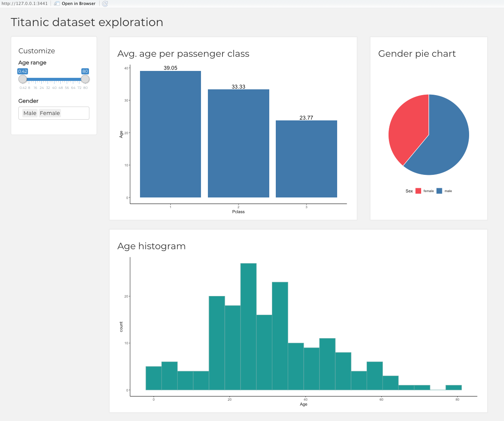Click the tallest histogram bar
504x421 pixels.
click(x=249, y=327)
